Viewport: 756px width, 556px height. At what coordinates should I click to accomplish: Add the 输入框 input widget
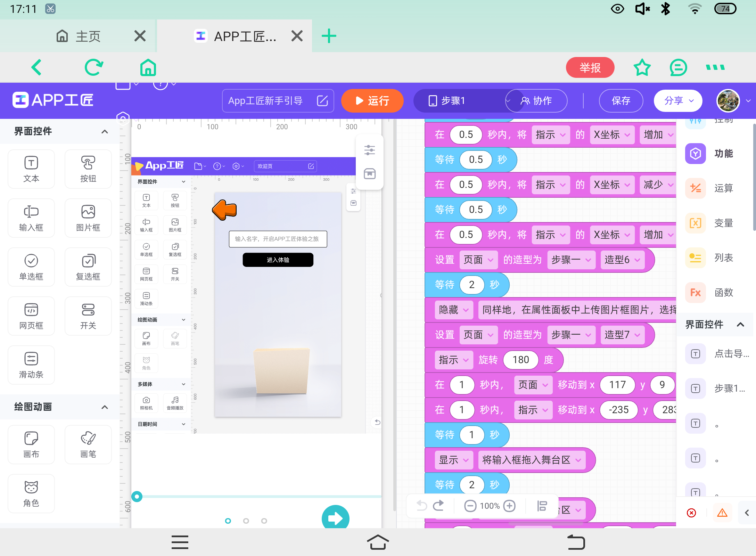[31, 218]
